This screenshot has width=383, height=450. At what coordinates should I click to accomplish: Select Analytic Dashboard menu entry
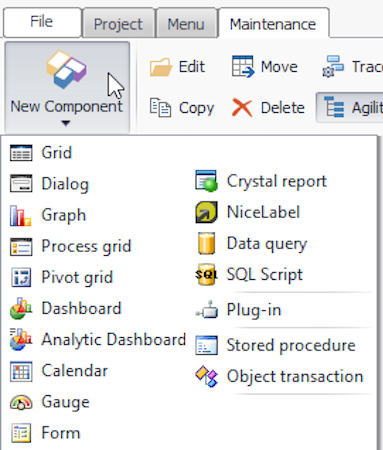click(x=98, y=340)
